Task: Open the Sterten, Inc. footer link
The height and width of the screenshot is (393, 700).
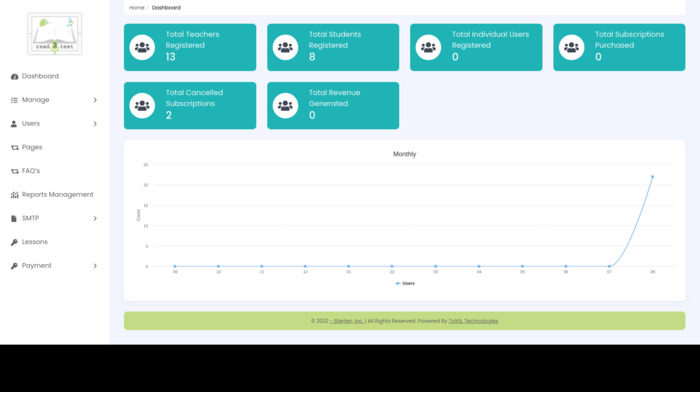Action: pyautogui.click(x=347, y=321)
